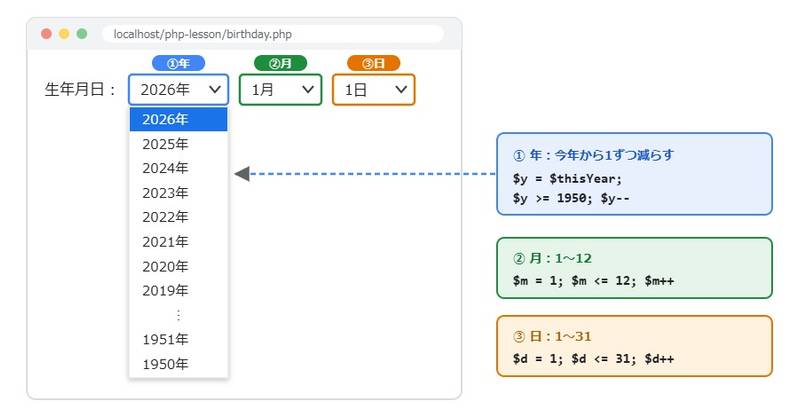This screenshot has height=417, width=799.
Task: Select 2020年 option
Action: (x=178, y=266)
